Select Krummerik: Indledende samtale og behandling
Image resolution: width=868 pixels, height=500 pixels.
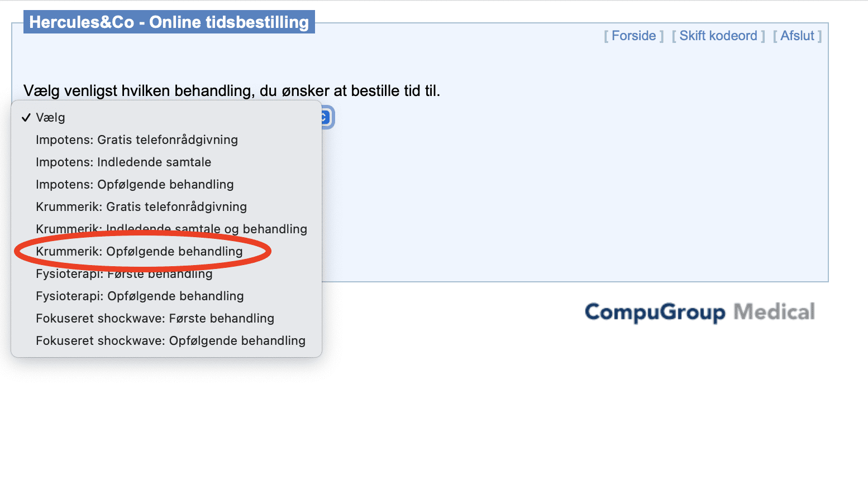pyautogui.click(x=166, y=229)
